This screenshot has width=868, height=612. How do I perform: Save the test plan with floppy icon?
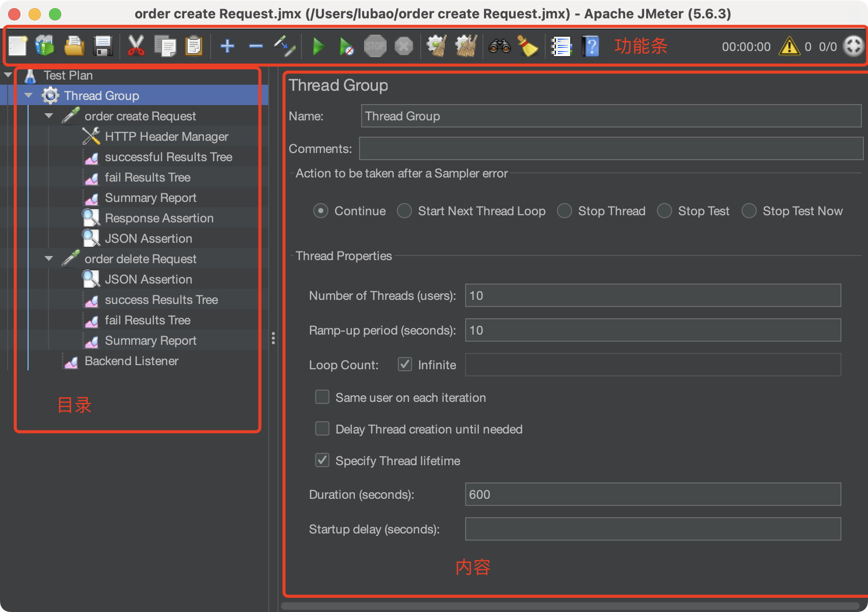(104, 46)
